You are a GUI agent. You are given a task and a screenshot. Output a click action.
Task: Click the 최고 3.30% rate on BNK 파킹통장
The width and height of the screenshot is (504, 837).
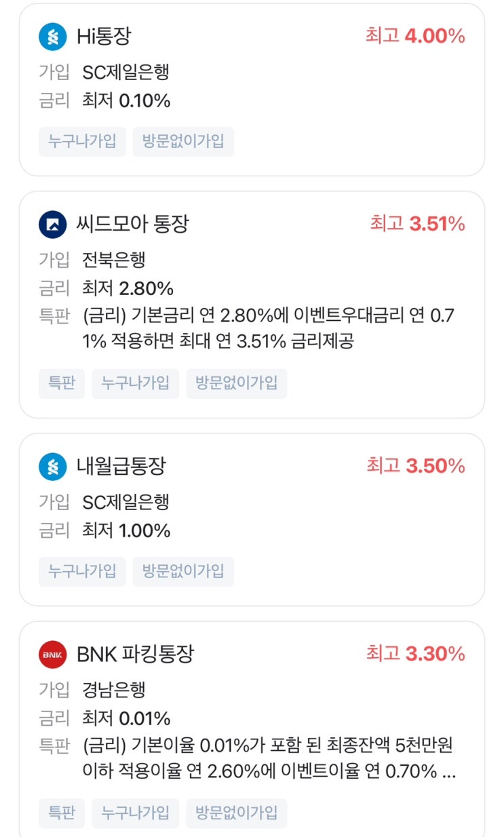point(415,655)
